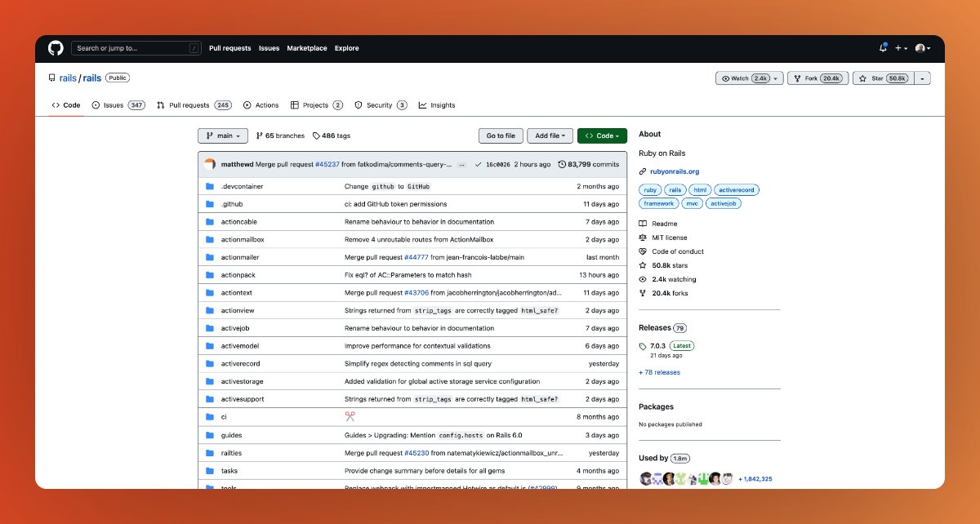Click Marketplace in the top navigation
The height and width of the screenshot is (524, 980).
click(307, 48)
